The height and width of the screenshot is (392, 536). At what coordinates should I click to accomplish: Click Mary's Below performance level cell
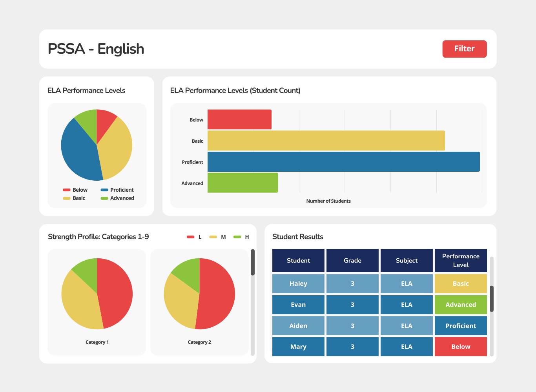(x=461, y=347)
